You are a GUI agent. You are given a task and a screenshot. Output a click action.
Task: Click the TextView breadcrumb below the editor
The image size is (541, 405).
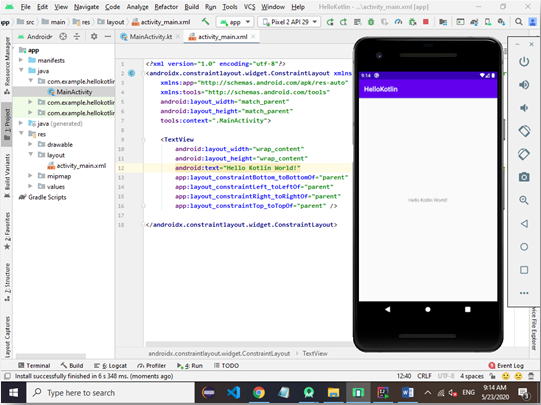pyautogui.click(x=315, y=353)
